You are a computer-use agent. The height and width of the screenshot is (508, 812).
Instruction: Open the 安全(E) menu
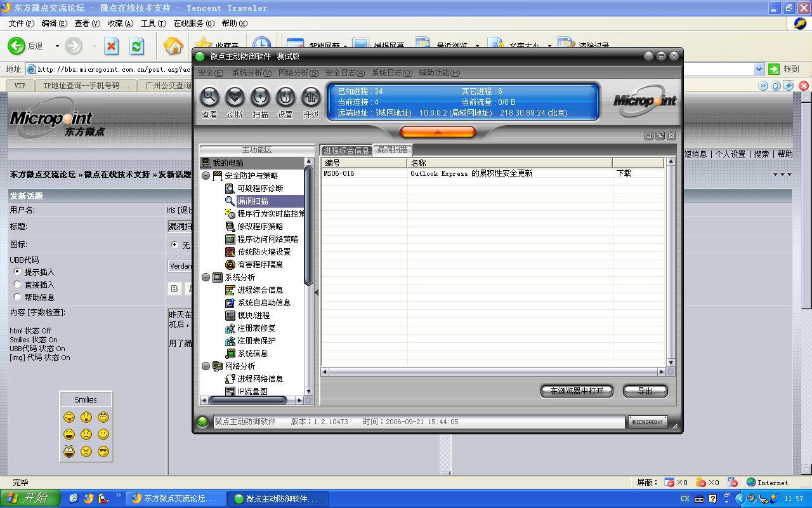tap(211, 73)
